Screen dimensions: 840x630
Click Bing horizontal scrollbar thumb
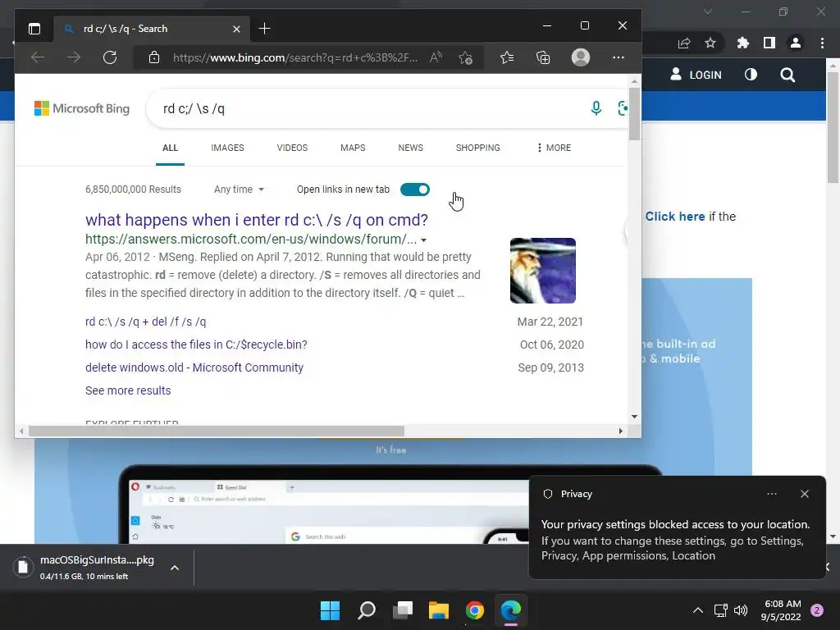pyautogui.click(x=217, y=431)
